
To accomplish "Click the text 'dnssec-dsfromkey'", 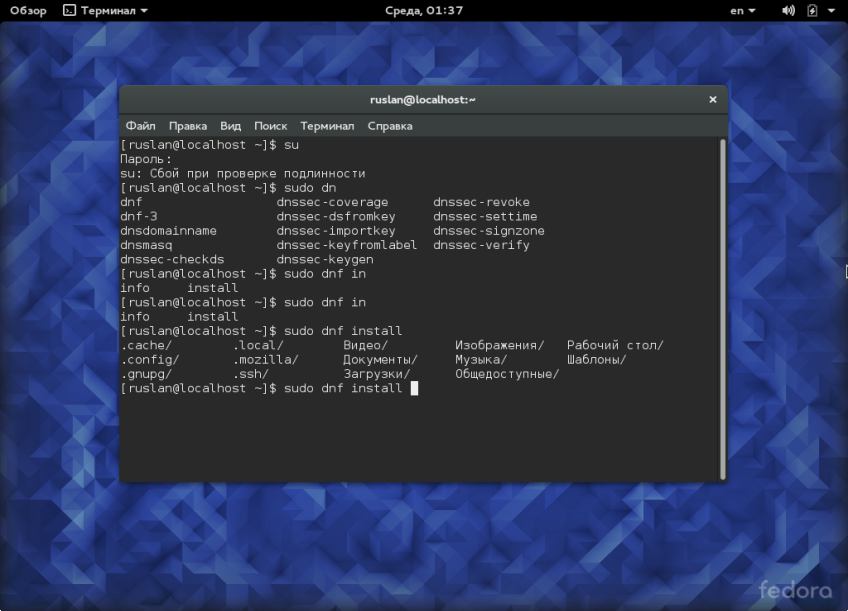I will (336, 216).
